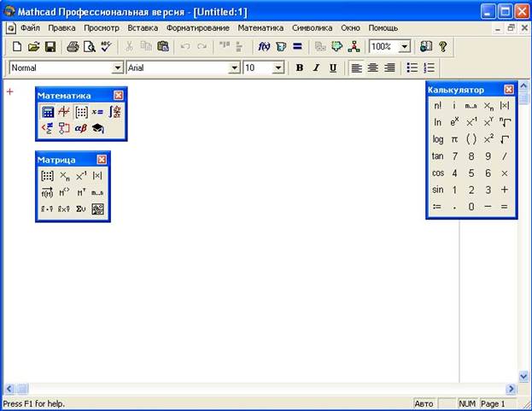This screenshot has height=411, width=532.
Task: Click matrix column M<> icon in Матрица
Action: tap(64, 192)
